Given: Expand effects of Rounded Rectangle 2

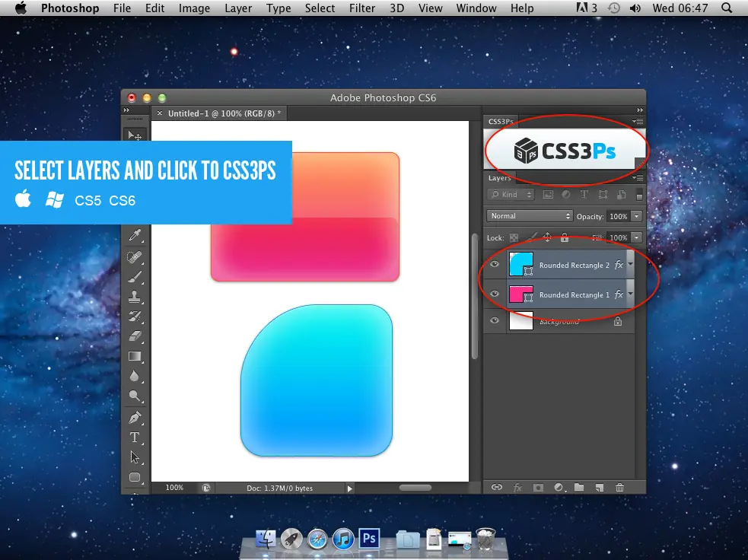Looking at the screenshot, I should click(x=630, y=264).
